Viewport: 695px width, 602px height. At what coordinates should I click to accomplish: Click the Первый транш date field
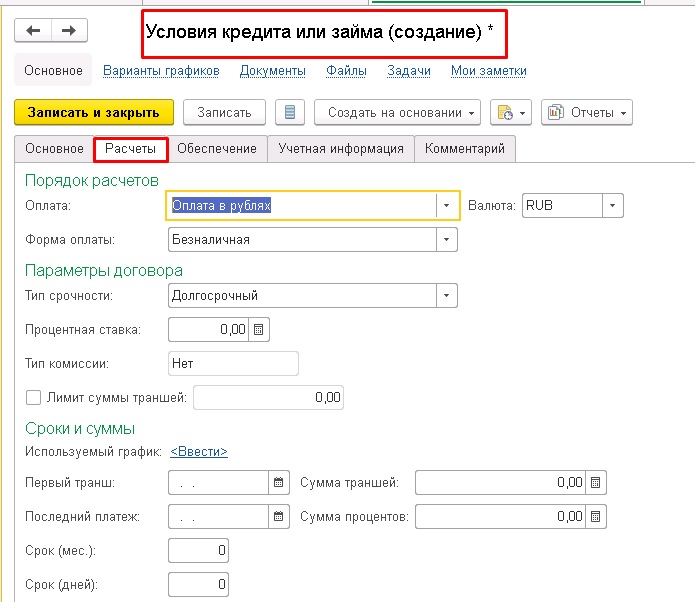point(219,482)
